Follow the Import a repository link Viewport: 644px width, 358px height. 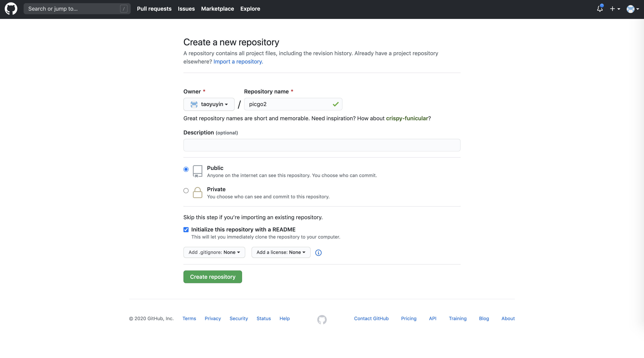tap(238, 62)
